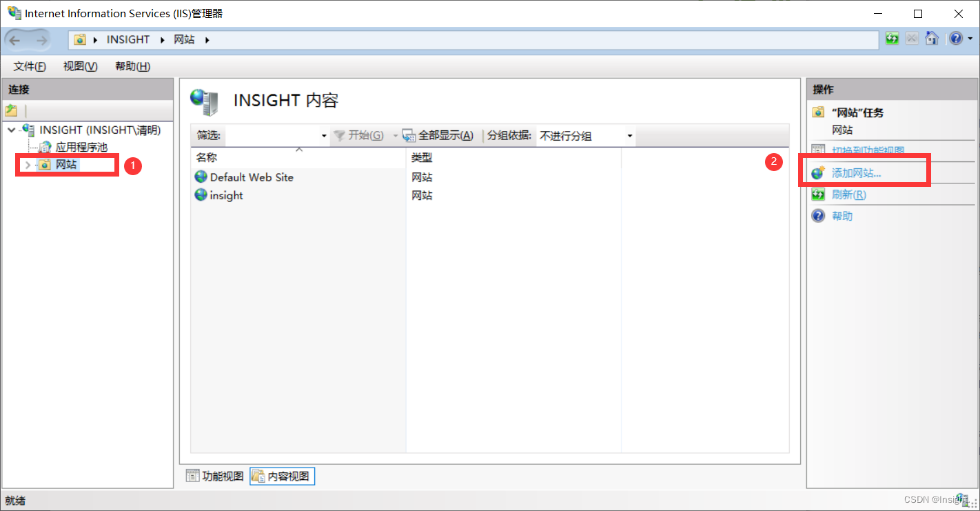Click the 添加网站 globe icon in Actions pane

click(818, 173)
